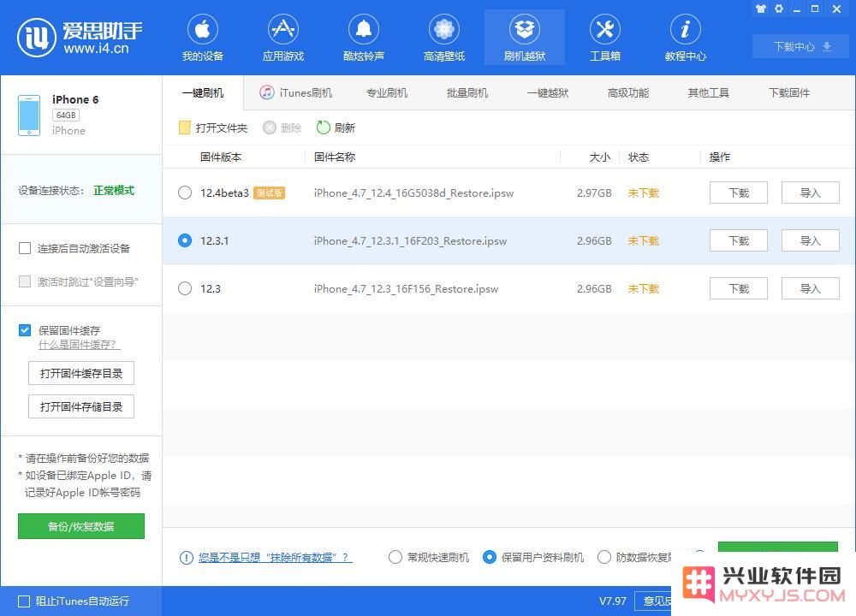The width and height of the screenshot is (856, 616).
Task: Toggle 激活时跳过设置向导 checkbox
Action: point(25,281)
